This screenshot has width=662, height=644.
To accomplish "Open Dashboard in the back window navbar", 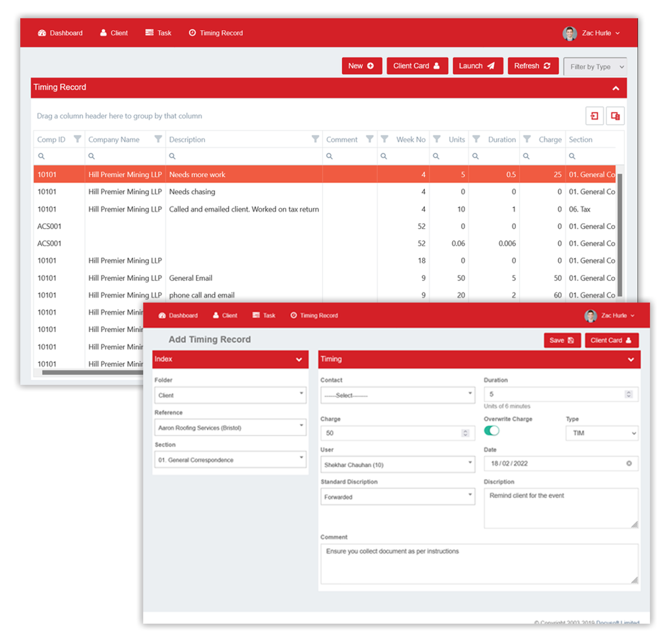I will point(60,33).
